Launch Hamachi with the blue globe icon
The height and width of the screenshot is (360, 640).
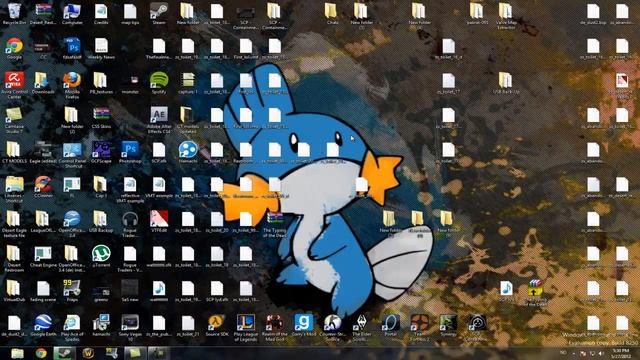188,153
